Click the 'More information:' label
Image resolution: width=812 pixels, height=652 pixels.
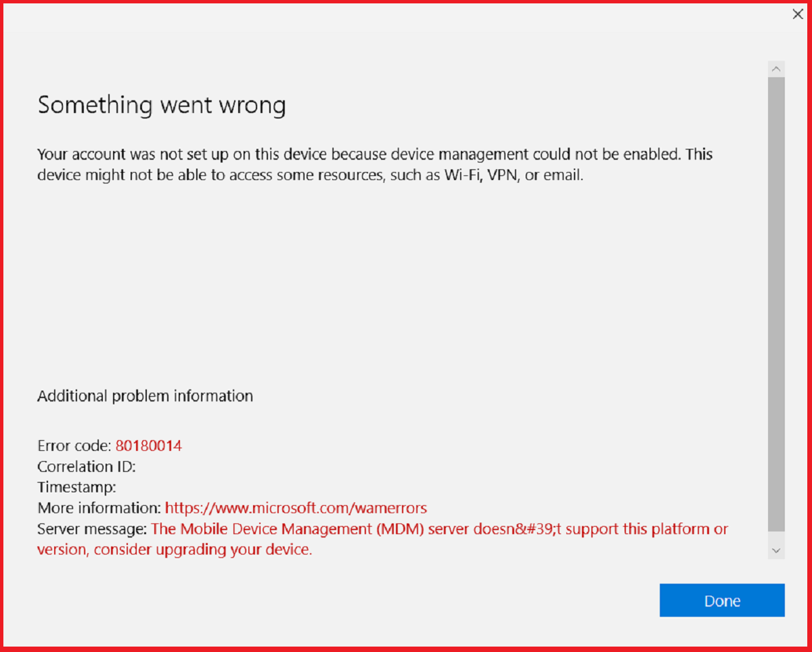click(x=99, y=508)
